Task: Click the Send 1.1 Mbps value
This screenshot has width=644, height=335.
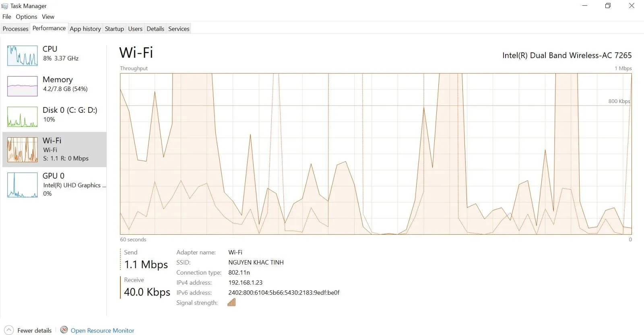Action: (x=146, y=265)
